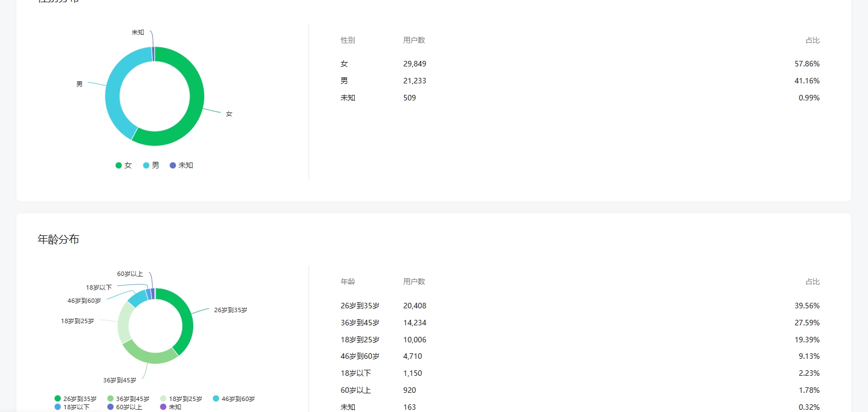Select the 36岁到45岁 row in age table

[580, 323]
